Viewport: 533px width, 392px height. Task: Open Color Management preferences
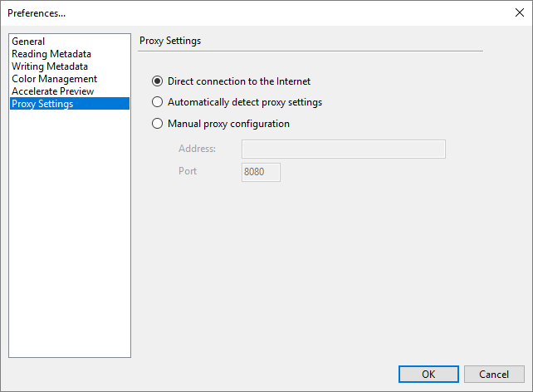54,79
